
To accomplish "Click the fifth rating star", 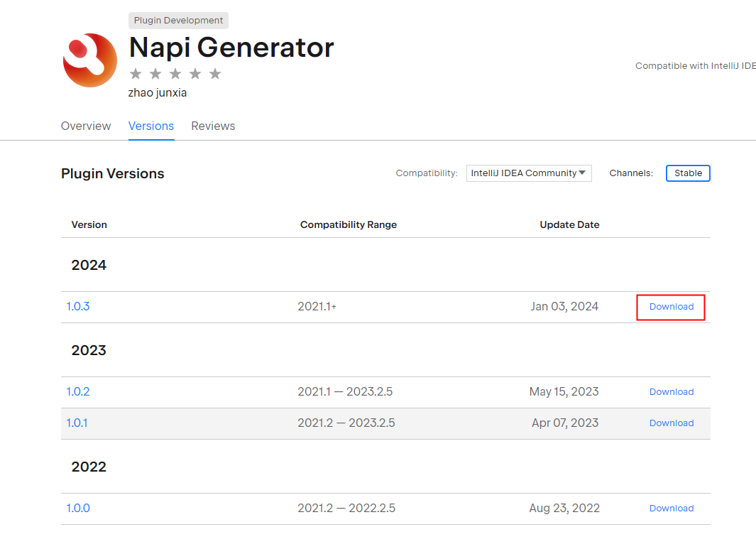I will tap(215, 74).
